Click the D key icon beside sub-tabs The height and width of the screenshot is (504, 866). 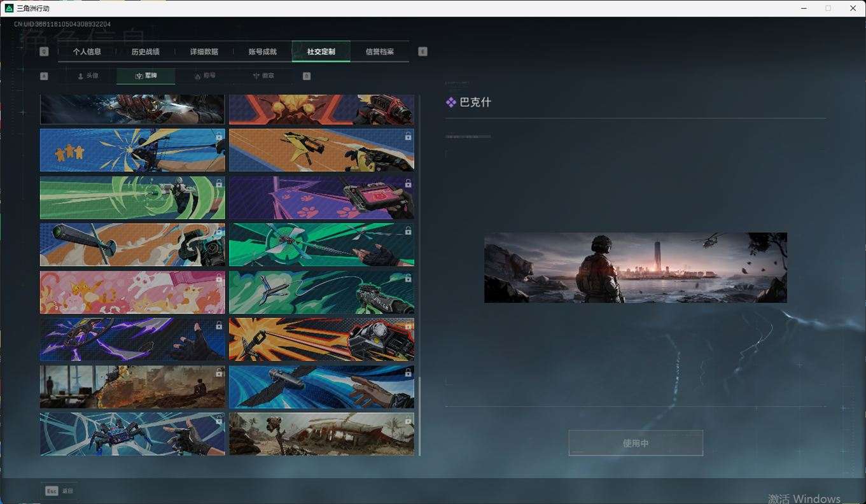pos(307,76)
